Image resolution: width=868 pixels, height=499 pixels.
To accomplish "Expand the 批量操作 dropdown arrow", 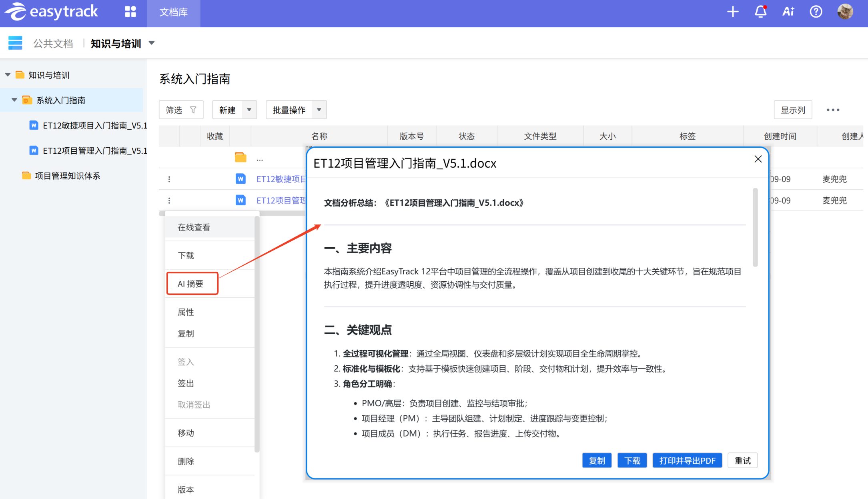I will (319, 110).
